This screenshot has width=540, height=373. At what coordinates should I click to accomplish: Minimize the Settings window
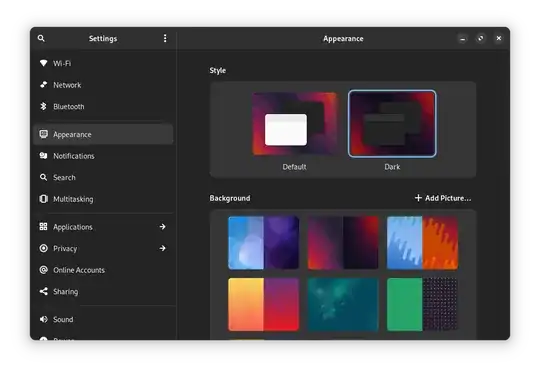pos(463,39)
